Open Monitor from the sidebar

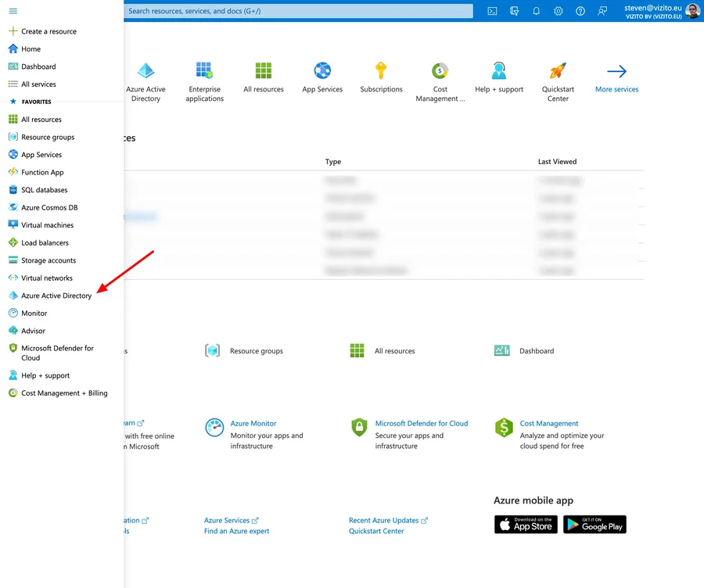tap(34, 313)
